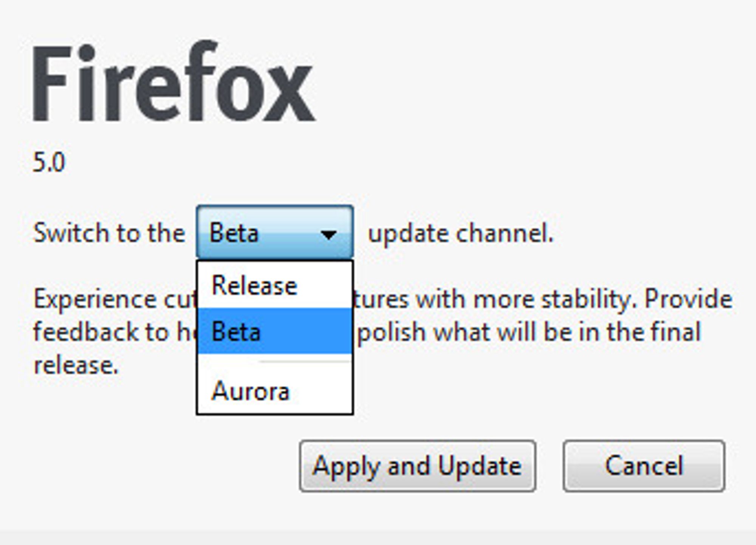This screenshot has height=545, width=756.
Task: Click the 'update channel.' text
Action: pyautogui.click(x=461, y=234)
